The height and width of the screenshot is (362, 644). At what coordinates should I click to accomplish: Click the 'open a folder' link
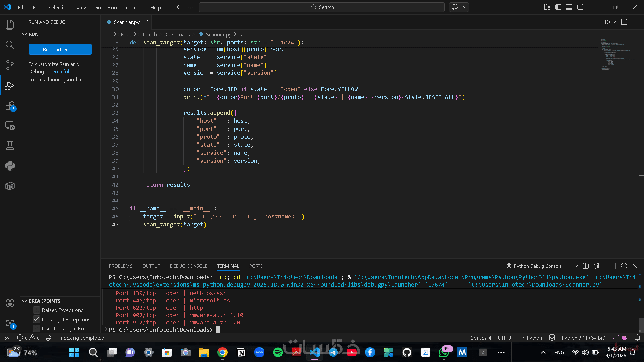point(61,72)
